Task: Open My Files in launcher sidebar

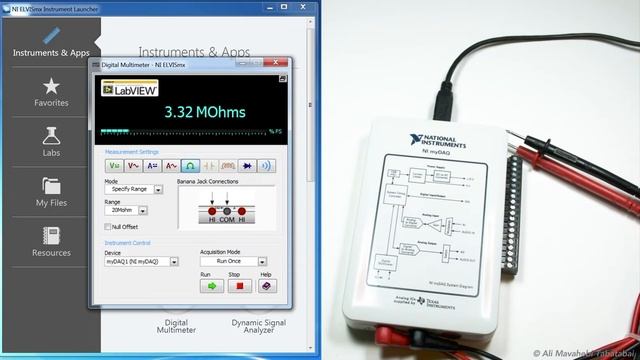Action: (51, 192)
